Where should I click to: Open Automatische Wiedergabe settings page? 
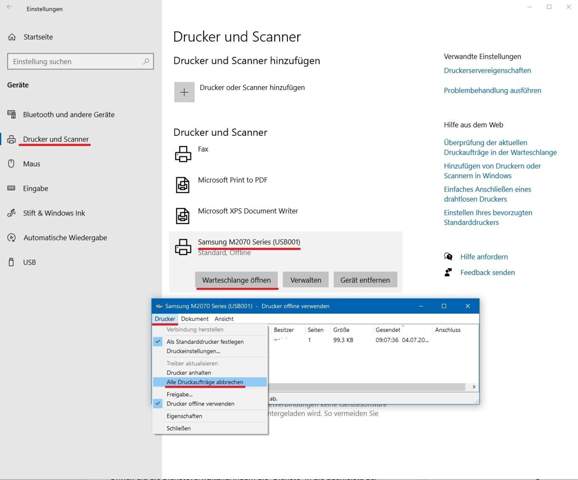tap(65, 237)
